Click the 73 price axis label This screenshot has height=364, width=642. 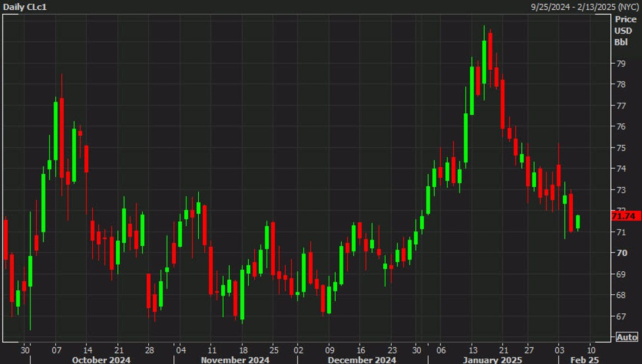pos(621,190)
